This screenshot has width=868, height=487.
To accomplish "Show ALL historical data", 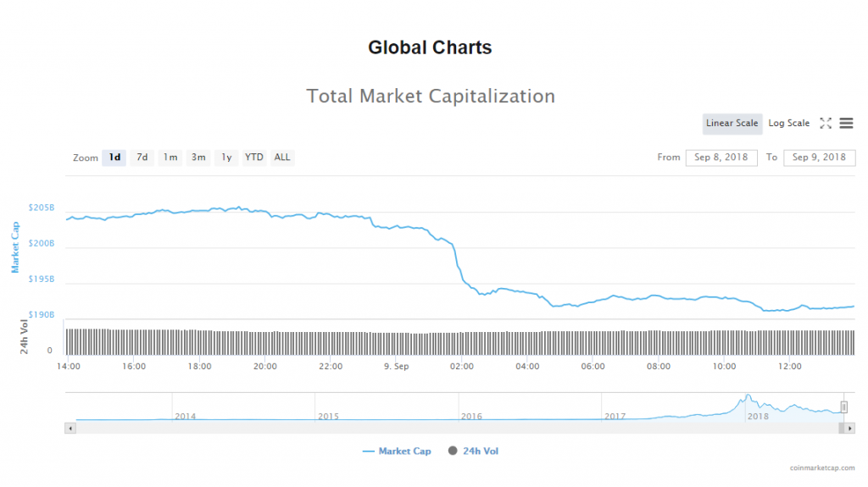I will point(282,158).
